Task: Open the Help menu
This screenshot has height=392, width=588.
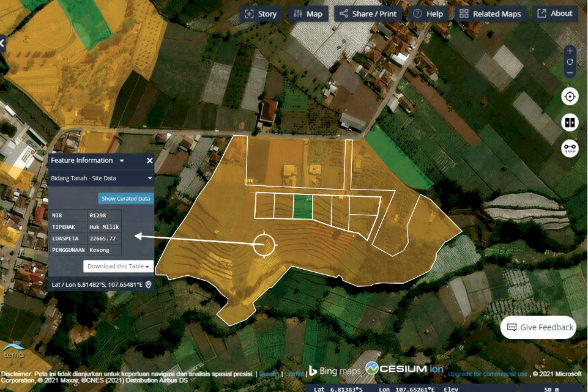Action: (428, 14)
